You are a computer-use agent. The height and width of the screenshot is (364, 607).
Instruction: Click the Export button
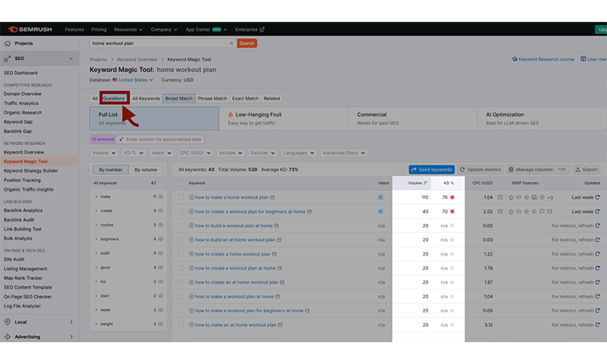pos(587,169)
